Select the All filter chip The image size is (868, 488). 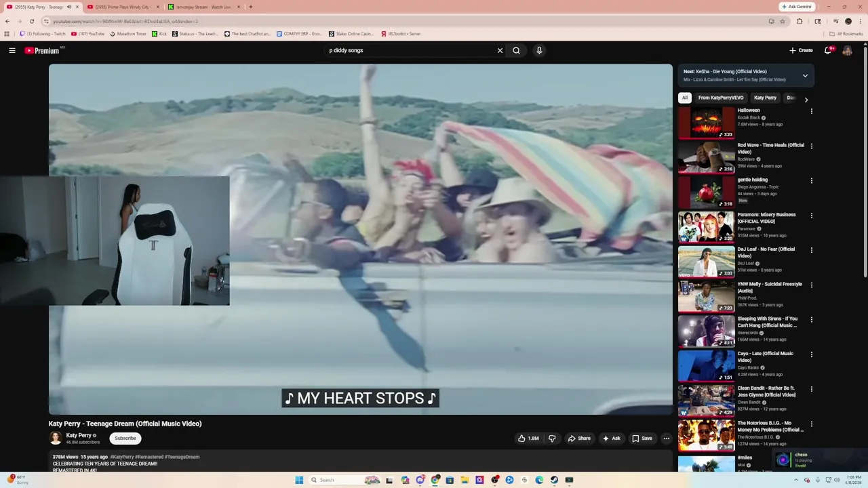[x=685, y=98]
